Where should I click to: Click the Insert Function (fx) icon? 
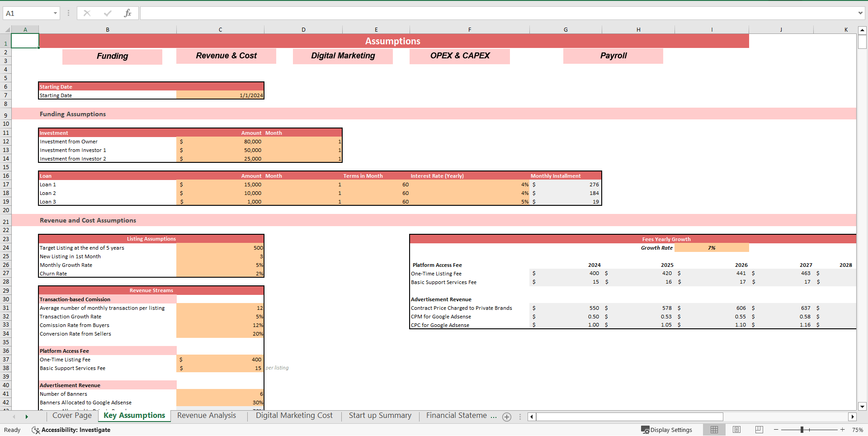pos(128,13)
